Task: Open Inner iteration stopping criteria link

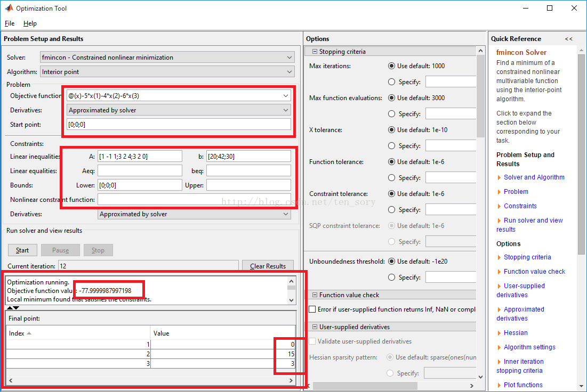Action: pyautogui.click(x=520, y=366)
